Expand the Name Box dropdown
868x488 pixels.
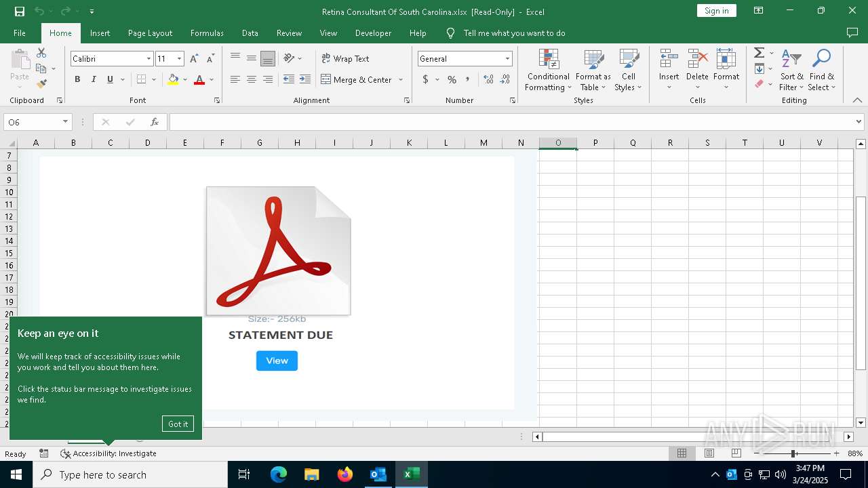click(x=65, y=122)
